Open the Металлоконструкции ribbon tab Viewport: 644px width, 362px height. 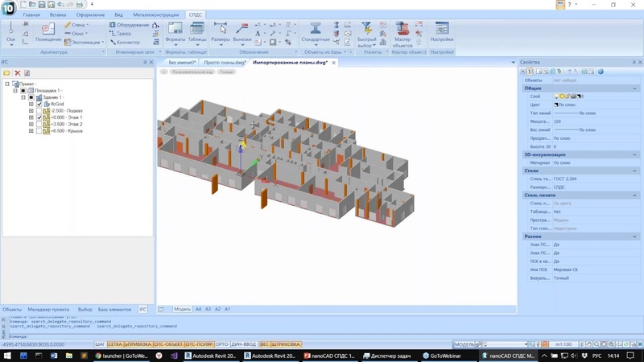pos(155,14)
